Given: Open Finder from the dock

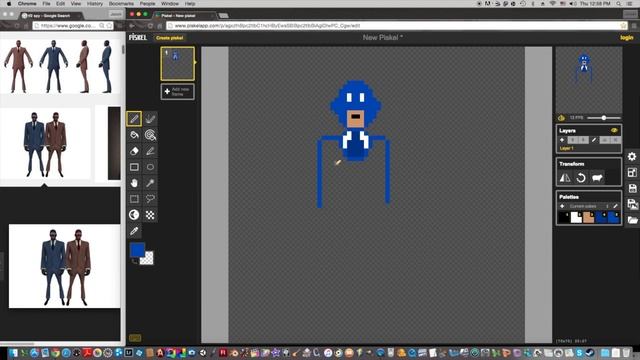Looking at the screenshot, I should 13,353.
